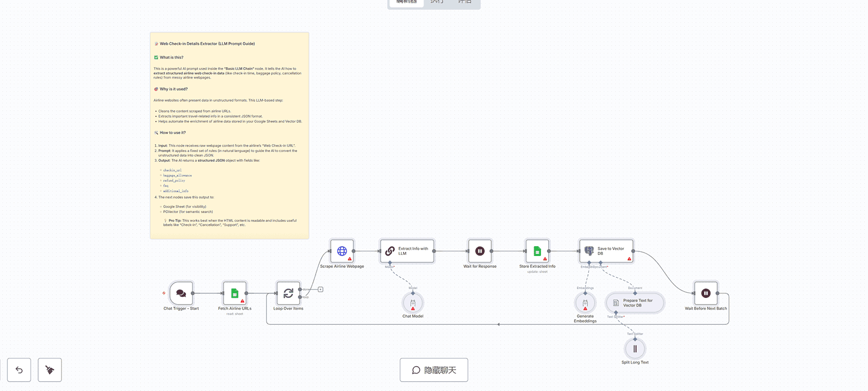Switch to the 执行 tab
This screenshot has height=391, width=868.
point(437,2)
